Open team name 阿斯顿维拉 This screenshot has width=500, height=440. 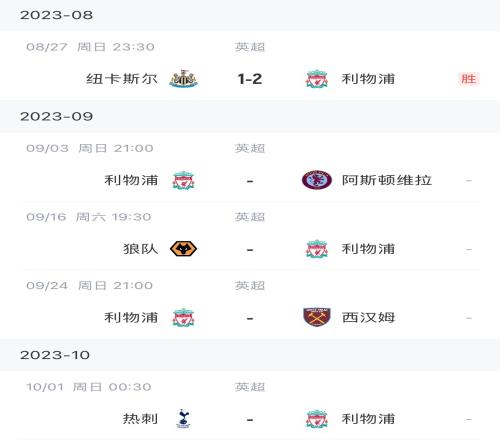click(x=387, y=180)
